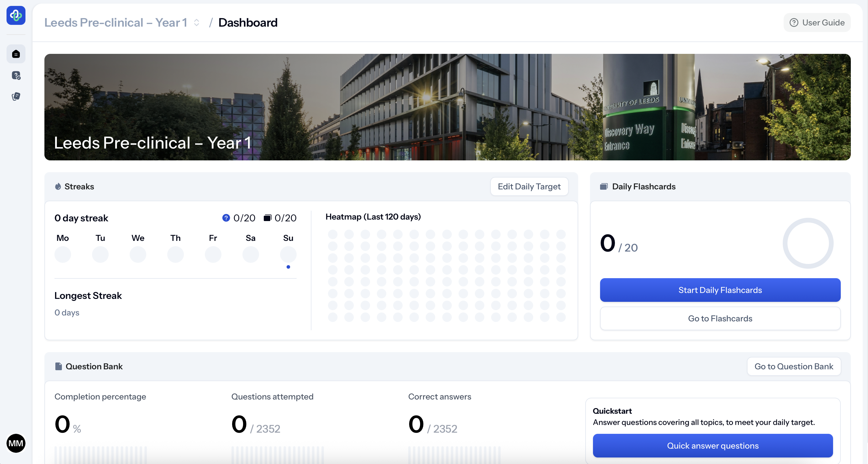Click the question target icon beside 0/20

tap(226, 218)
